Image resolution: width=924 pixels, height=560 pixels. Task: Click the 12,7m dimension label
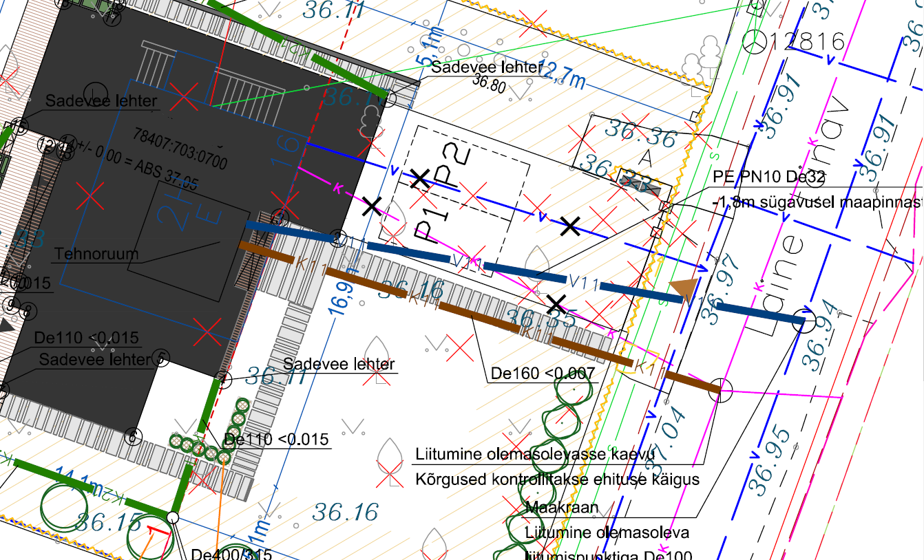pos(561,76)
